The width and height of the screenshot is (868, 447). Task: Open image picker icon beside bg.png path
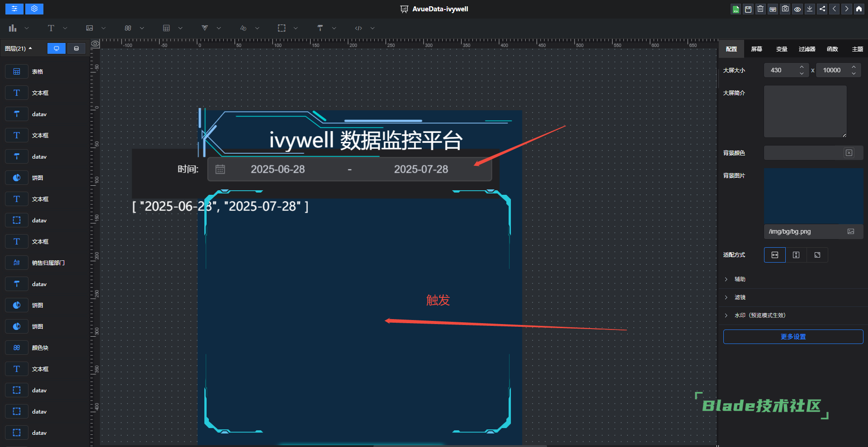851,231
